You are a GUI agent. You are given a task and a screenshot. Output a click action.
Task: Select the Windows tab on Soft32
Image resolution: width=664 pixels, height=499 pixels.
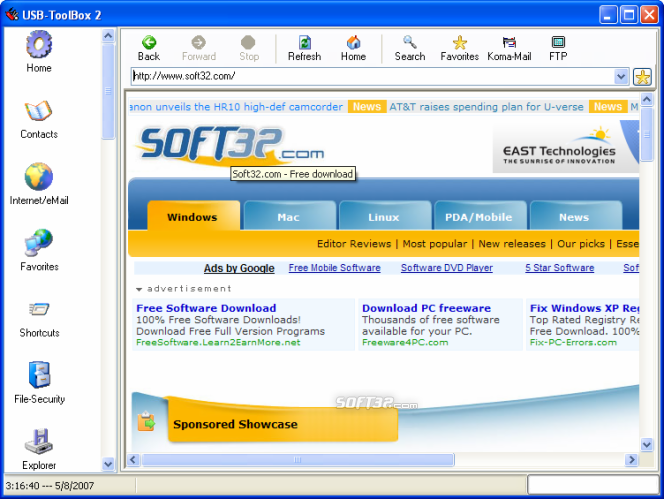(x=193, y=216)
